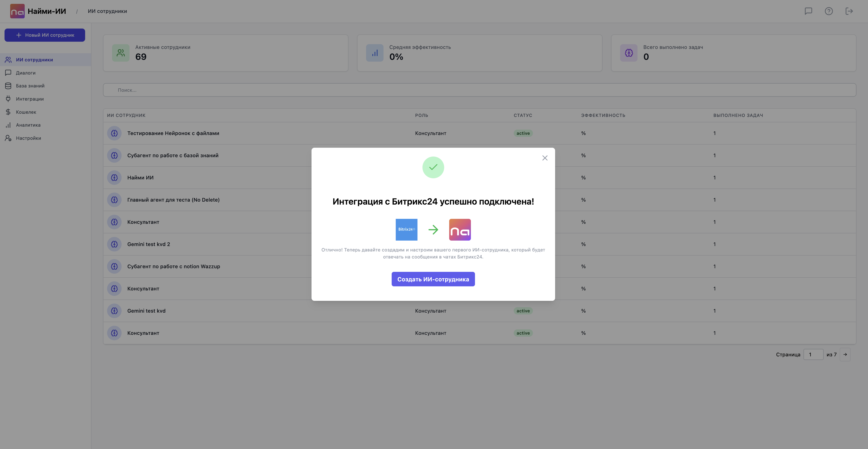Click the logout icon in the top right
This screenshot has height=449, width=868.
[849, 11]
